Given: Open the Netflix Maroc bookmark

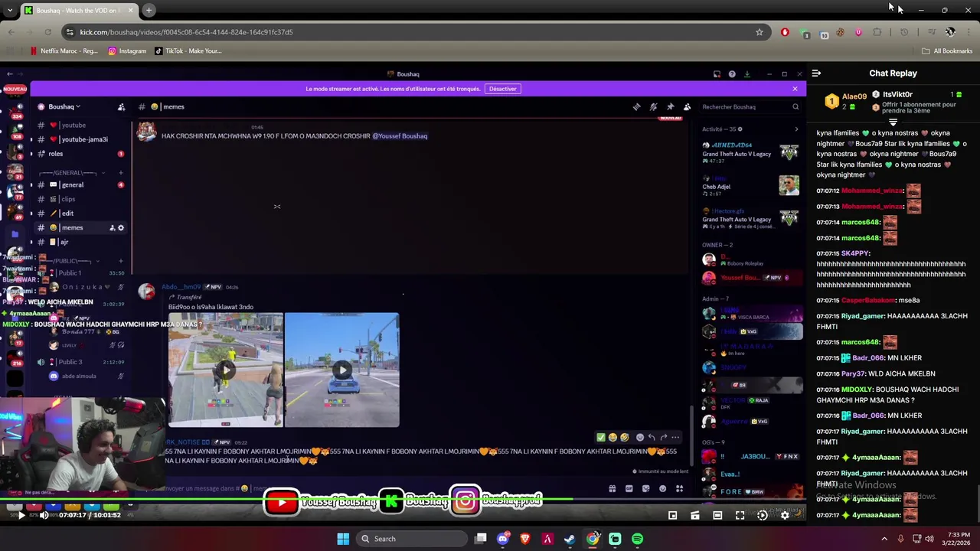Looking at the screenshot, I should coord(64,51).
